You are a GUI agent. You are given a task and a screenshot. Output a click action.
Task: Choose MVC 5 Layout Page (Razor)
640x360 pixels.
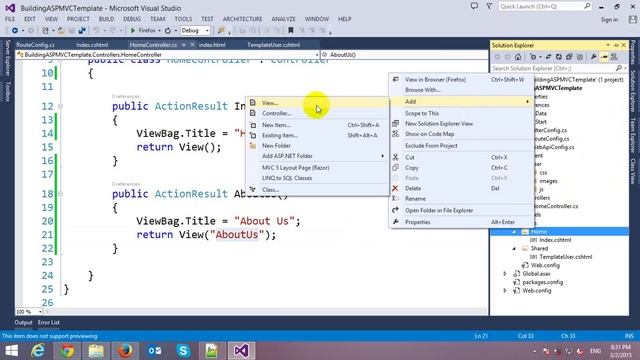(x=317, y=168)
